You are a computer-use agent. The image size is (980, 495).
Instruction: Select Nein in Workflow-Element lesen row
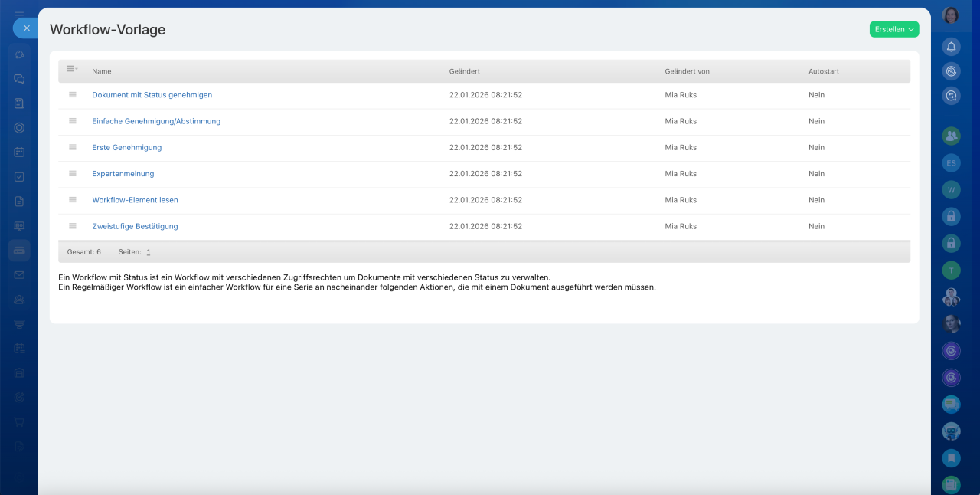pyautogui.click(x=816, y=200)
